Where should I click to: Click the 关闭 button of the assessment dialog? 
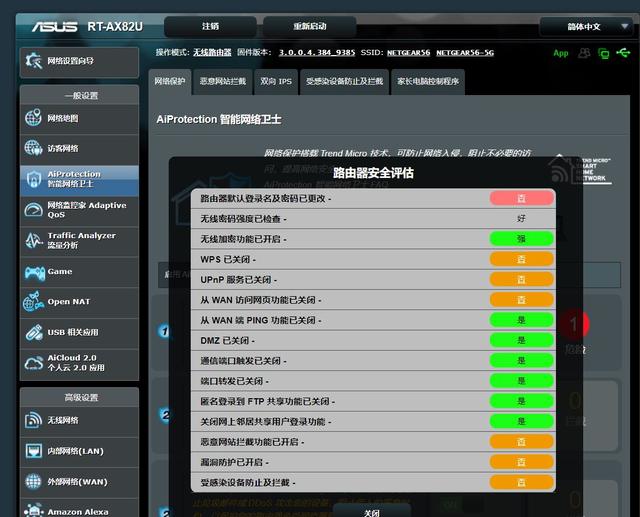click(x=372, y=512)
